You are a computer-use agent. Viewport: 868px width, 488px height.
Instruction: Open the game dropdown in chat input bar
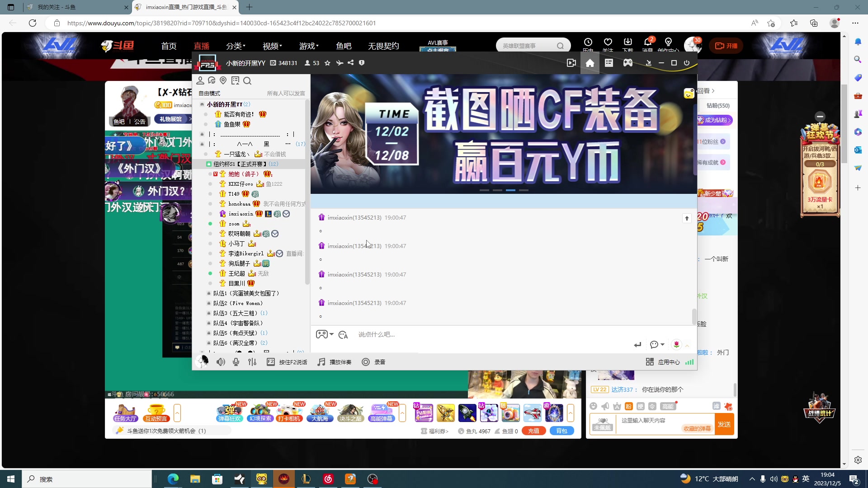[325, 334]
